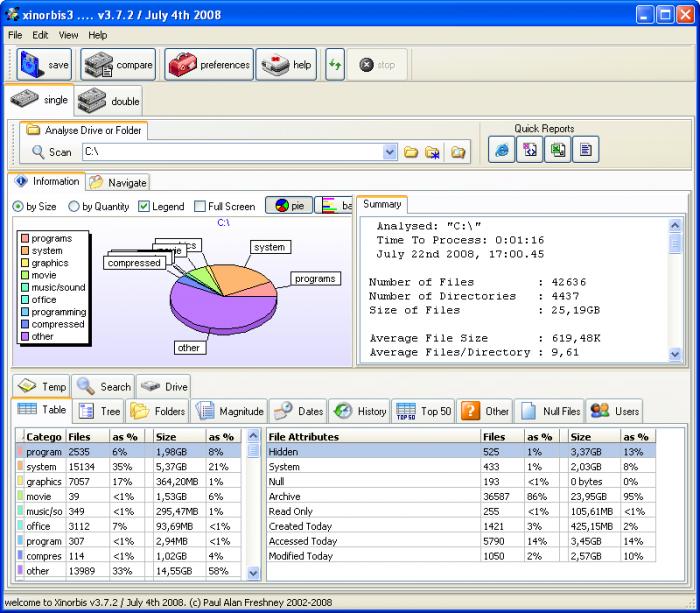Select the Archive file attribute row
The height and width of the screenshot is (613, 700).
tap(461, 496)
